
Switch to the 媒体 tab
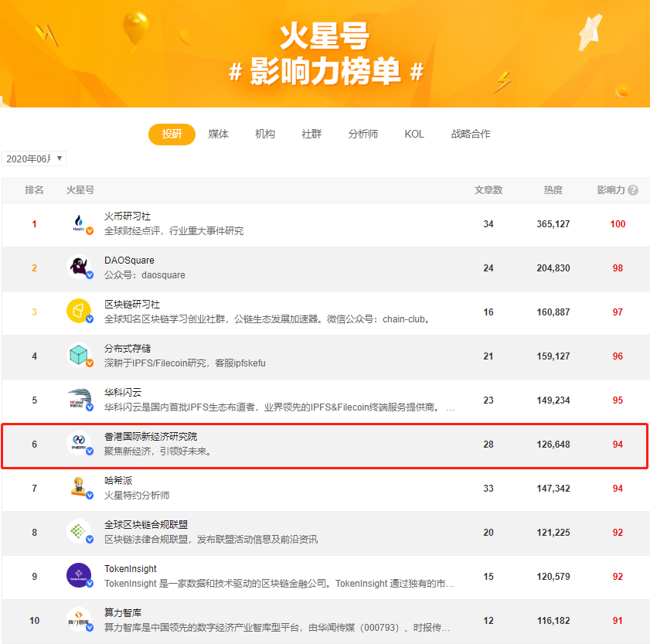pyautogui.click(x=219, y=134)
